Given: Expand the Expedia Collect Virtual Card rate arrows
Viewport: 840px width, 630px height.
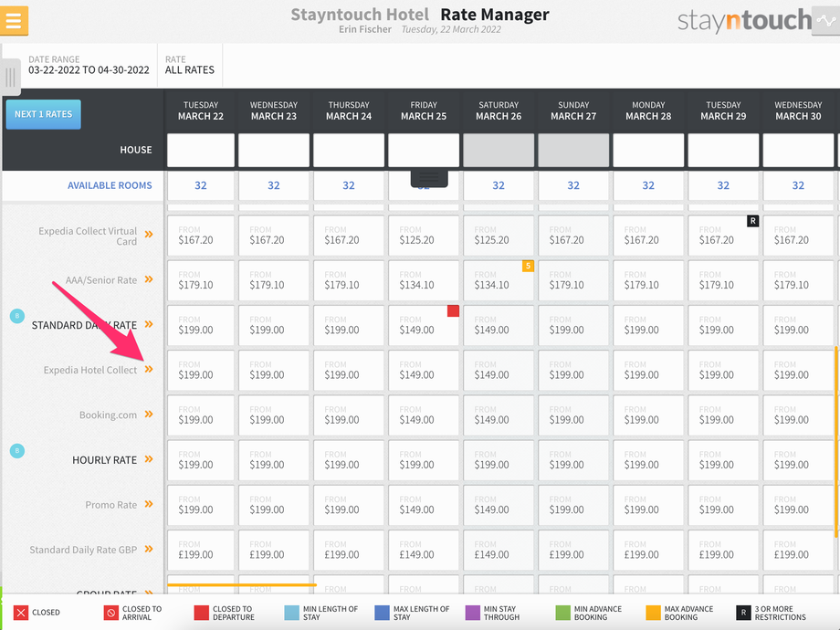Looking at the screenshot, I should (x=149, y=234).
